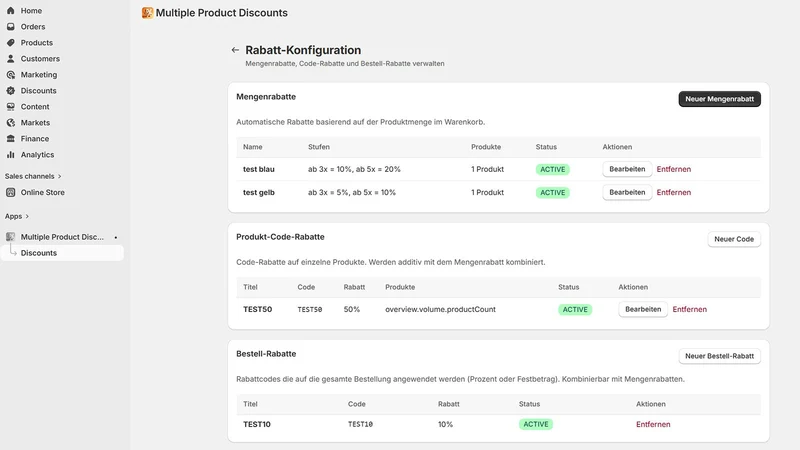Remove TEST10 via Entfernen
Viewport: 800px width, 450px height.
coord(653,424)
